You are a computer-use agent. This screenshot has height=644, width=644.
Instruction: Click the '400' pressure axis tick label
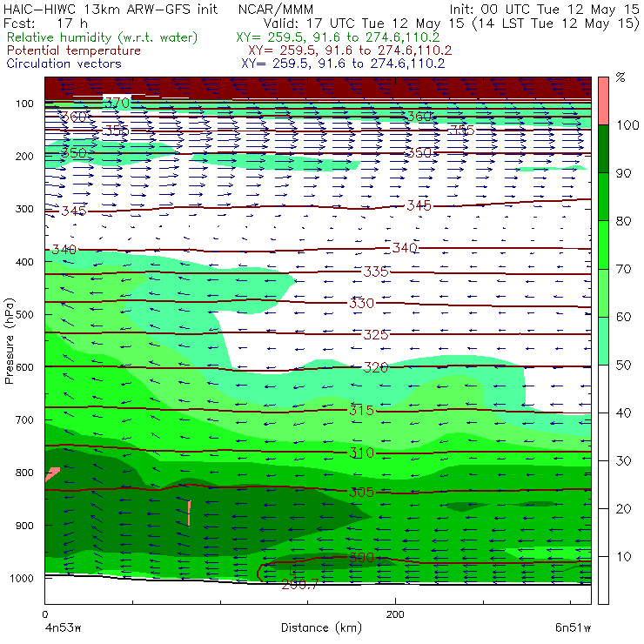(24, 262)
